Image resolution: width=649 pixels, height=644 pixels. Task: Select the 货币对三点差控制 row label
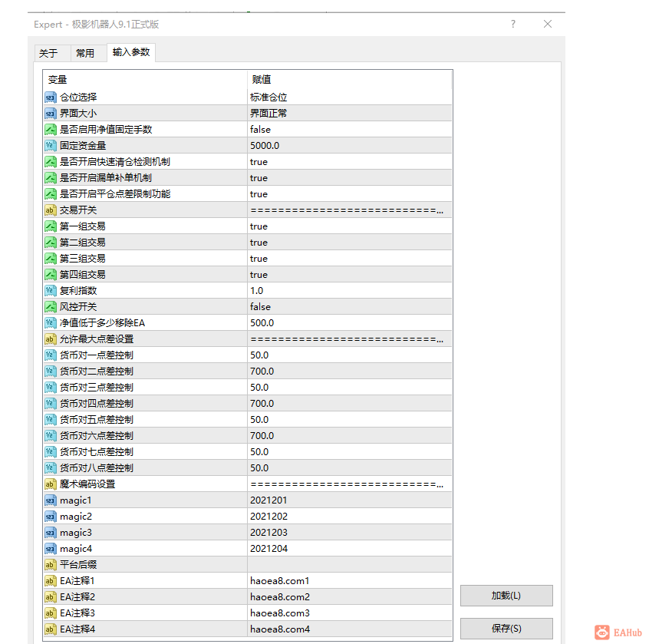97,388
